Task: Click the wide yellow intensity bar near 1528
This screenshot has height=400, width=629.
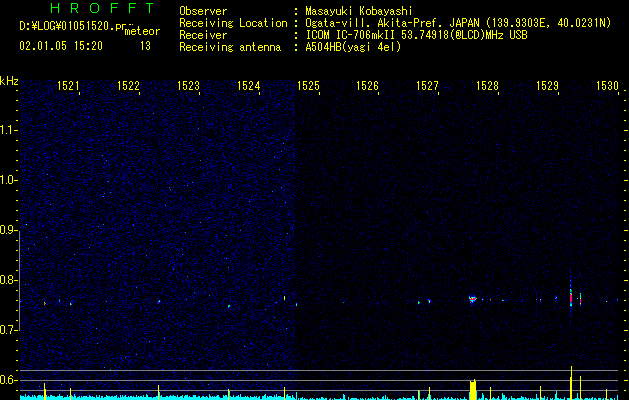Action: pos(473,389)
